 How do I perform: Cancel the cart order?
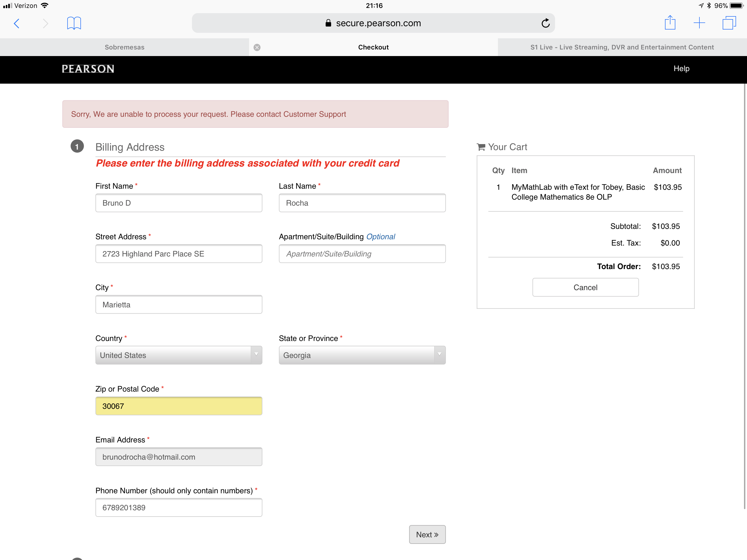click(x=585, y=287)
